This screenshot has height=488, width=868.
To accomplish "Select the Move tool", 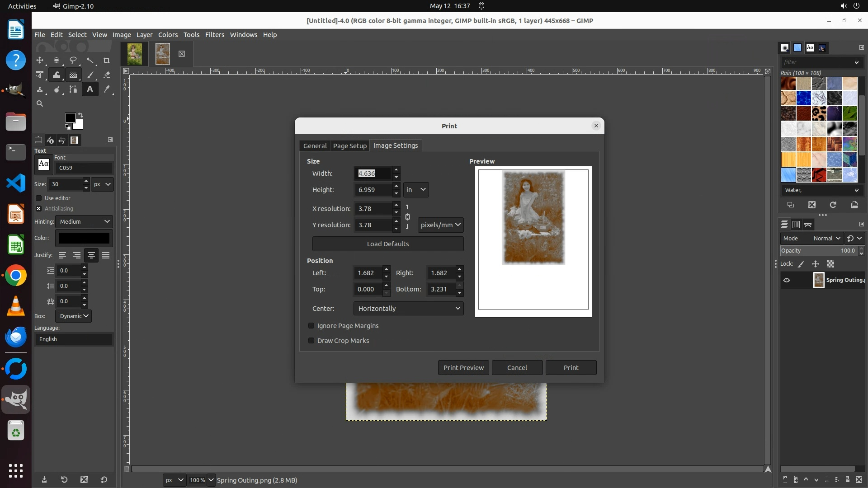I will coord(40,60).
